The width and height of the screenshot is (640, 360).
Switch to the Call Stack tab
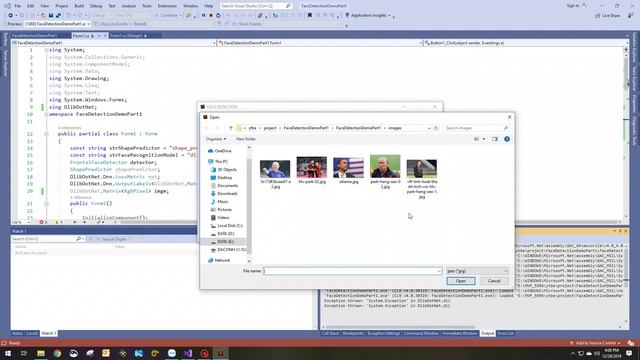pos(330,333)
